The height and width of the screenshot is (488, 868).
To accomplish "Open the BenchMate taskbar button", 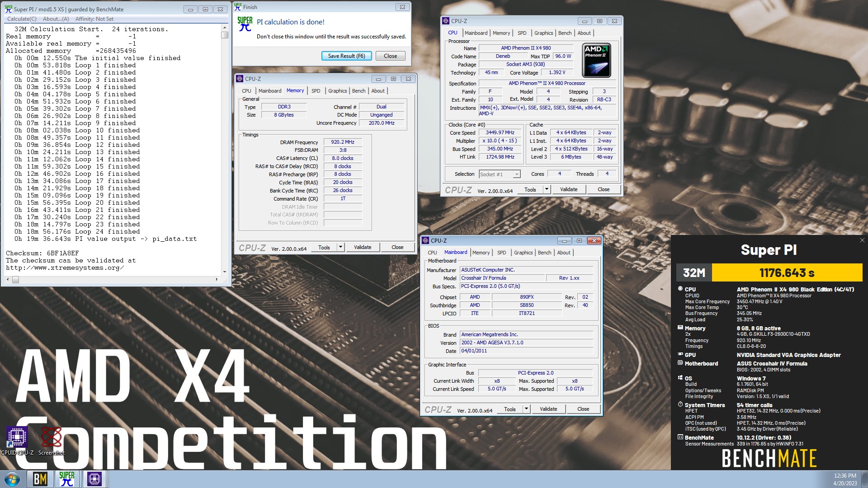I will (x=40, y=479).
